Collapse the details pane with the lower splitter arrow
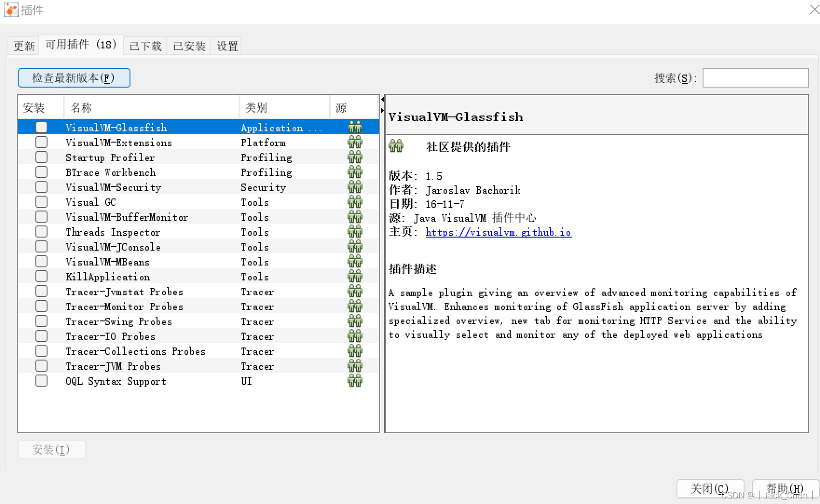Screen dimensions: 820x504 click(383, 110)
